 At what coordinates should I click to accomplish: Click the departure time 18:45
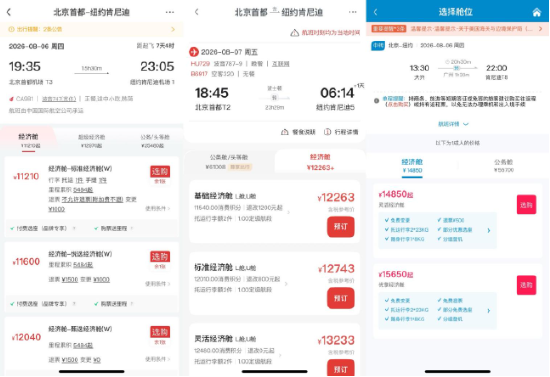click(x=212, y=93)
